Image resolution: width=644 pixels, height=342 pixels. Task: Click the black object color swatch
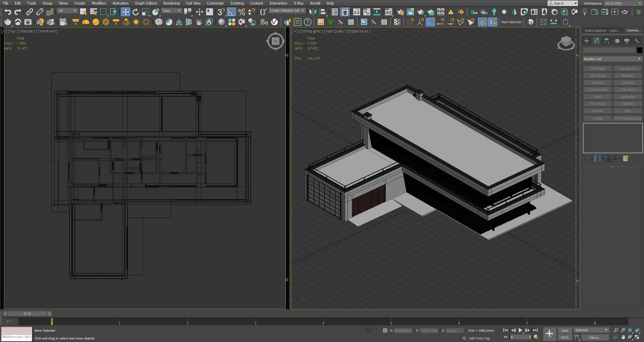pos(639,50)
